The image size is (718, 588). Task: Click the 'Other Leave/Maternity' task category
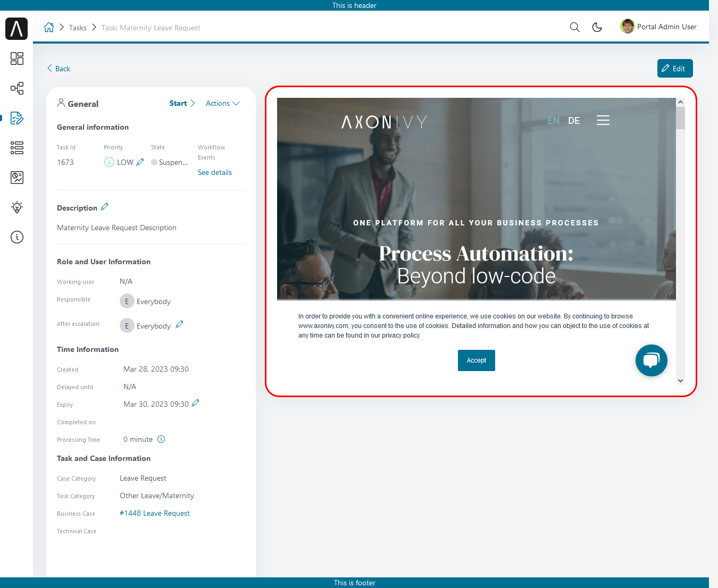[157, 495]
